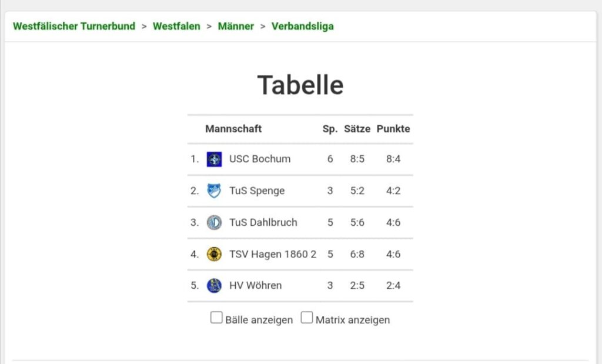Image resolution: width=602 pixels, height=364 pixels.
Task: Select the HV Wöhren team name
Action: (255, 285)
